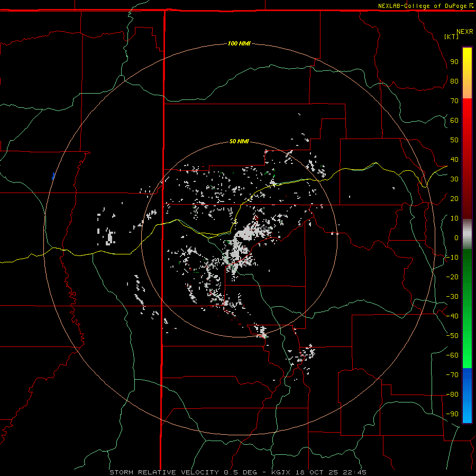Click the -50 knot value on color scale
This screenshot has height=476, width=476.
coord(452,335)
